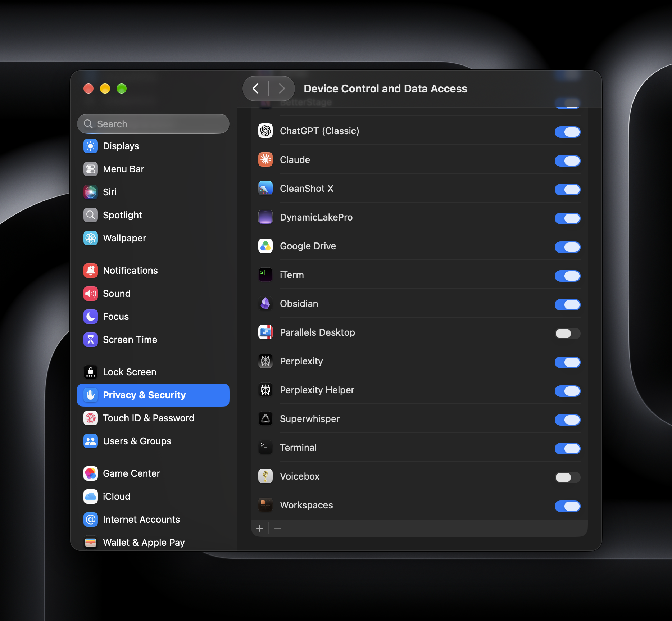The height and width of the screenshot is (621, 672).
Task: Click the DynamicLakePro app icon
Action: tap(265, 217)
